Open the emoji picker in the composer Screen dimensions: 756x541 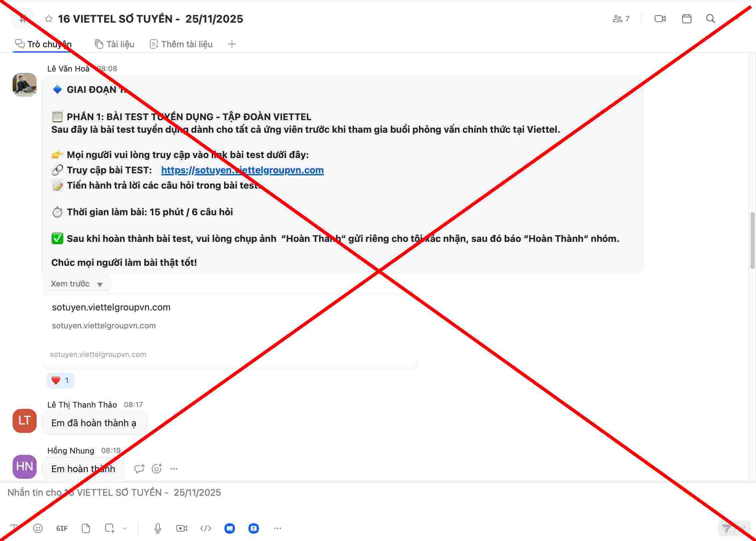[38, 528]
